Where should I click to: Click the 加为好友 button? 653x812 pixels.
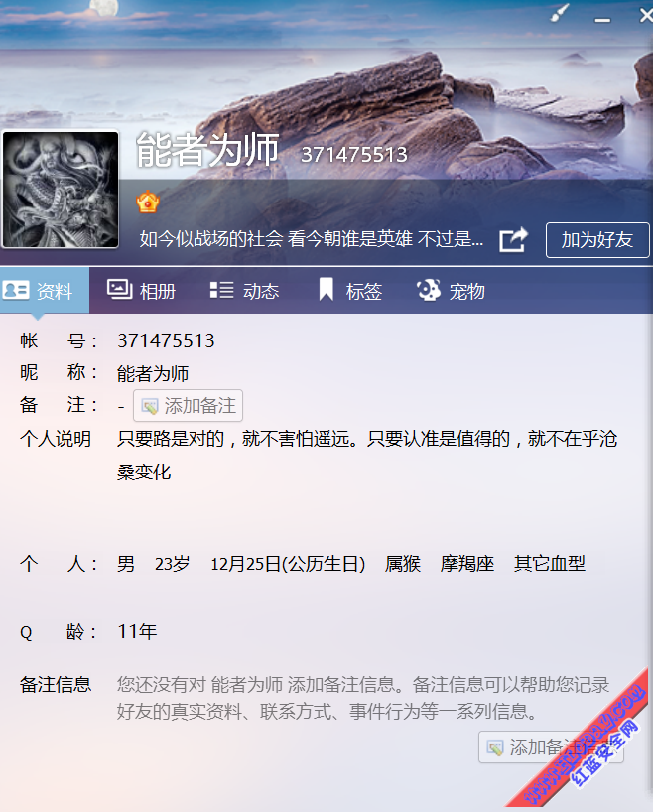click(x=597, y=240)
